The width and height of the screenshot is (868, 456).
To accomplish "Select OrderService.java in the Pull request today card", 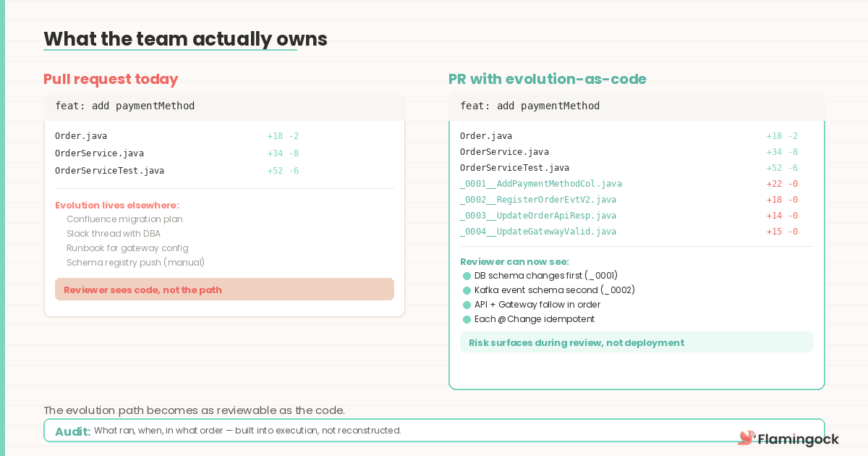I will coord(99,153).
